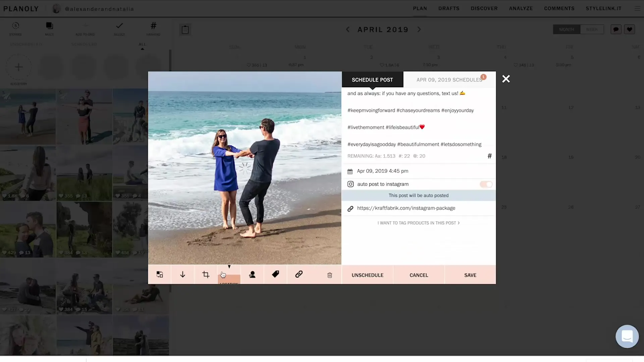Click the calendar icon by schedule date
644x362 pixels.
[x=350, y=171]
